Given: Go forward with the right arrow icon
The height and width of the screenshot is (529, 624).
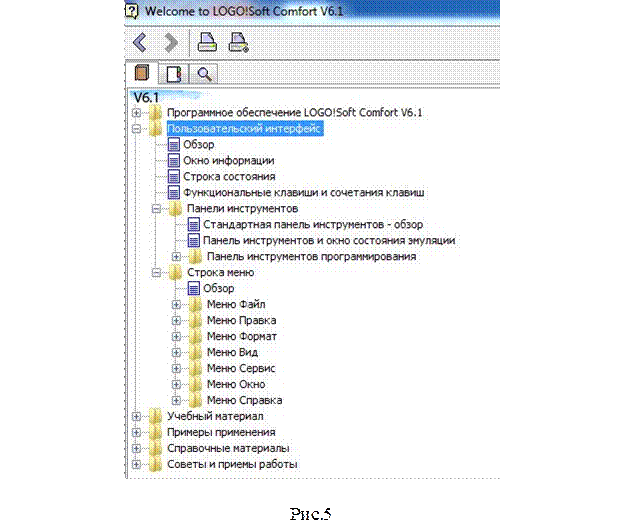Looking at the screenshot, I should 171,42.
